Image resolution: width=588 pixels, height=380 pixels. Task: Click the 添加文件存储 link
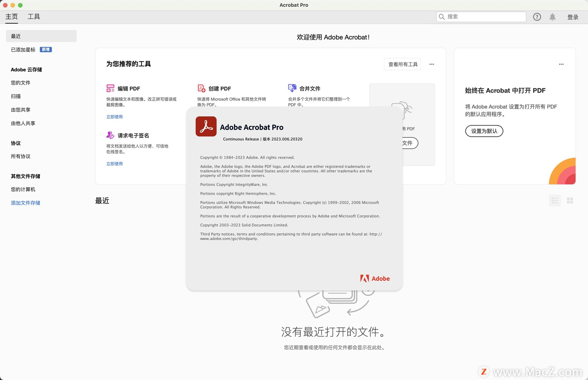25,203
